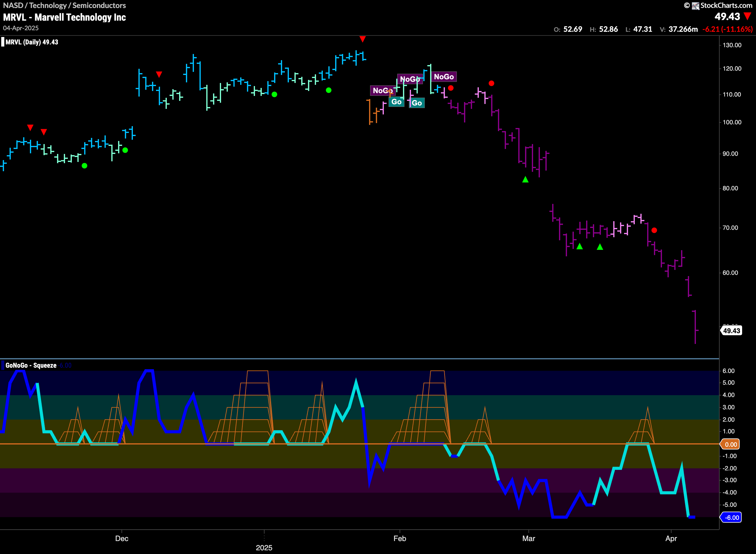The height and width of the screenshot is (554, 756).
Task: Click the high value 52.86
Action: pos(608,29)
